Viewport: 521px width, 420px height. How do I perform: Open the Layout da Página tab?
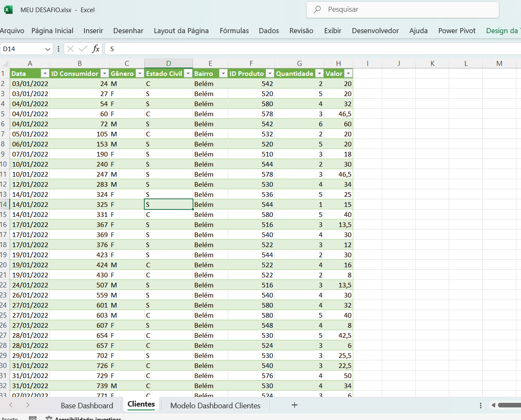pyautogui.click(x=181, y=31)
